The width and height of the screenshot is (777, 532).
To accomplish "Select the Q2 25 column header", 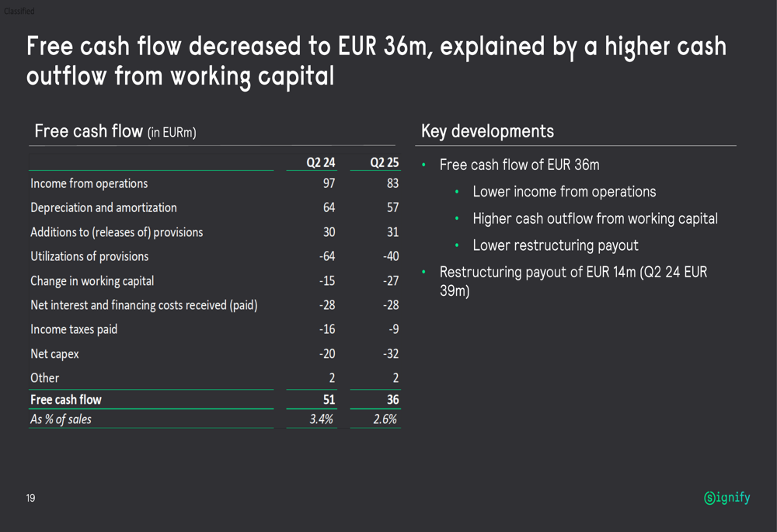I will click(384, 163).
